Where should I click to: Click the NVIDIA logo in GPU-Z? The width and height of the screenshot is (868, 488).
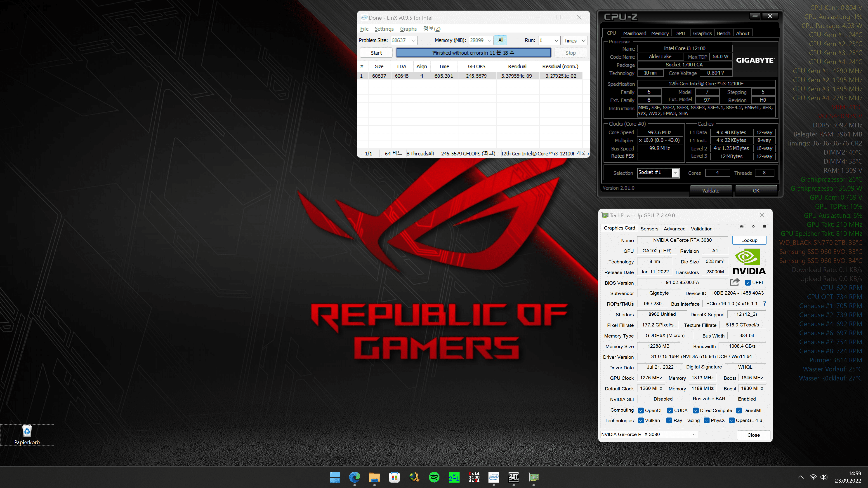click(x=749, y=262)
